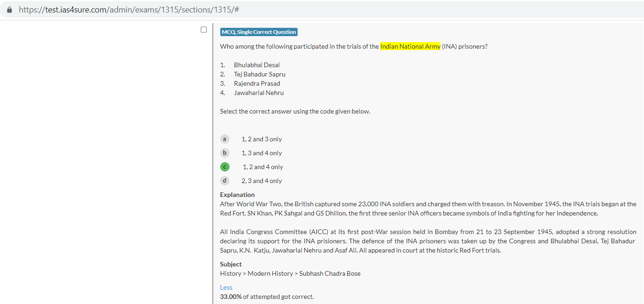Click the test.ias4sure.com URL field
644x304 pixels.
point(129,10)
